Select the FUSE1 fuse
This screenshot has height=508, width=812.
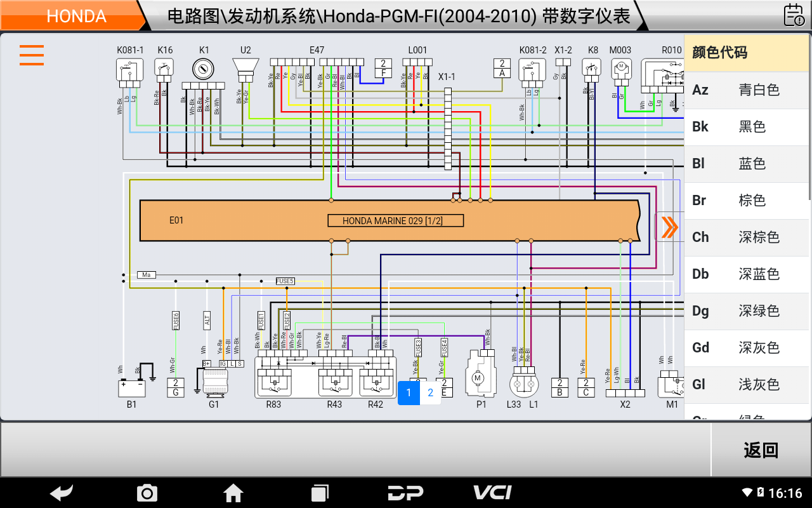tap(261, 320)
